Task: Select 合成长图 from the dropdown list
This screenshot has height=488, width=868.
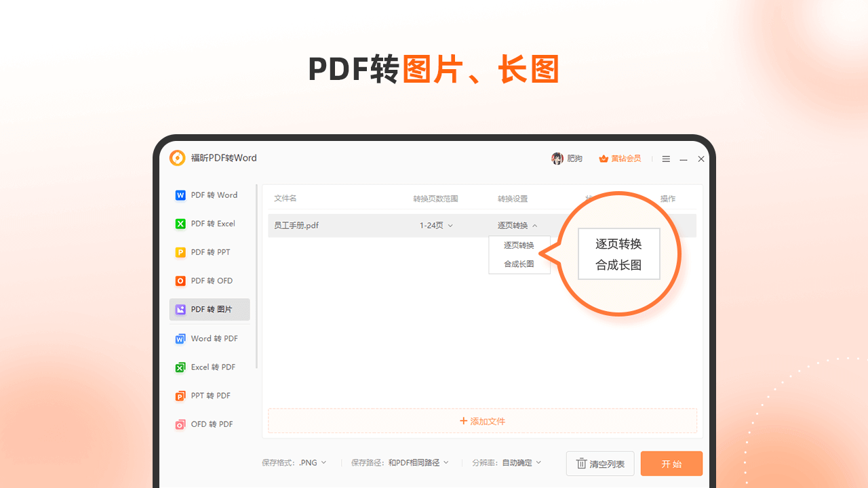Action: click(519, 264)
